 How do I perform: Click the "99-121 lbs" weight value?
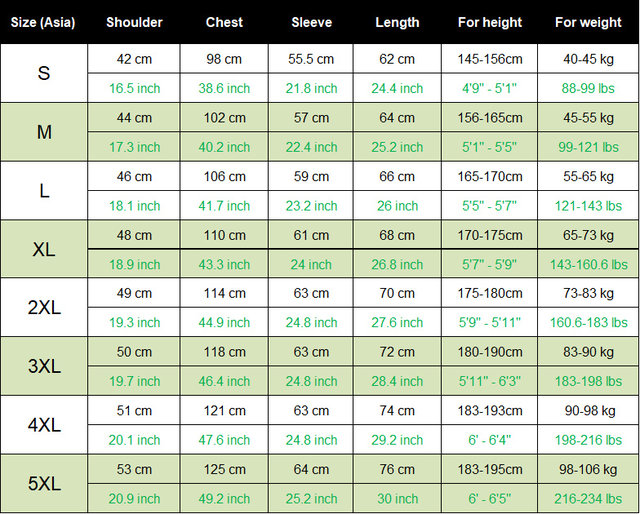coord(588,147)
